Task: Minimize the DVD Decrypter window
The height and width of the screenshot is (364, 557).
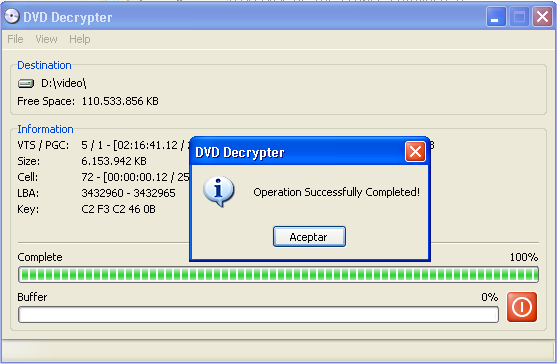Action: [x=496, y=17]
